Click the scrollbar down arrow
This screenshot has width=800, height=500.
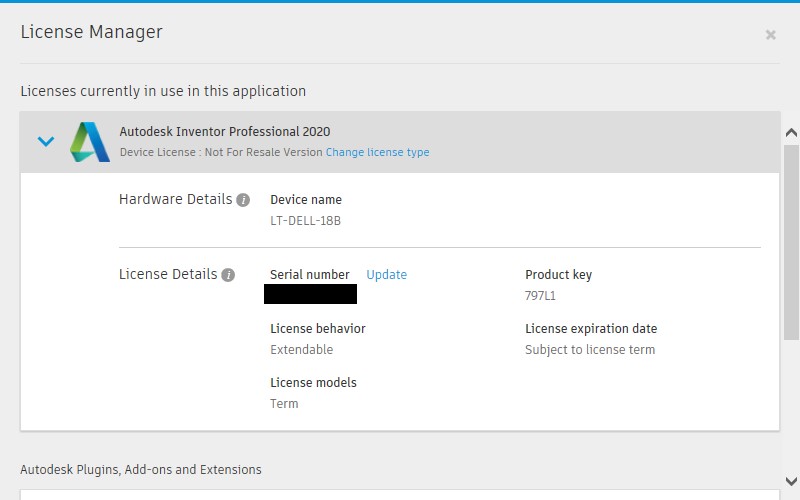coord(791,481)
